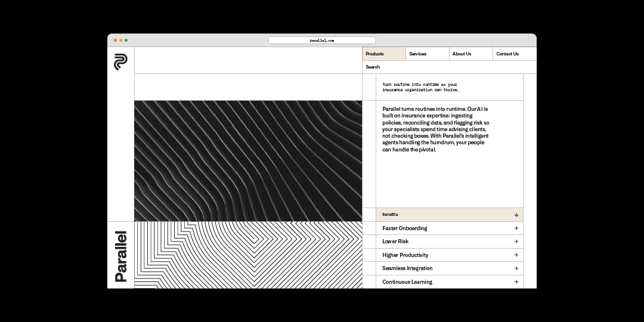Select the Continuous Learning label
This screenshot has height=322, width=644.
click(407, 281)
